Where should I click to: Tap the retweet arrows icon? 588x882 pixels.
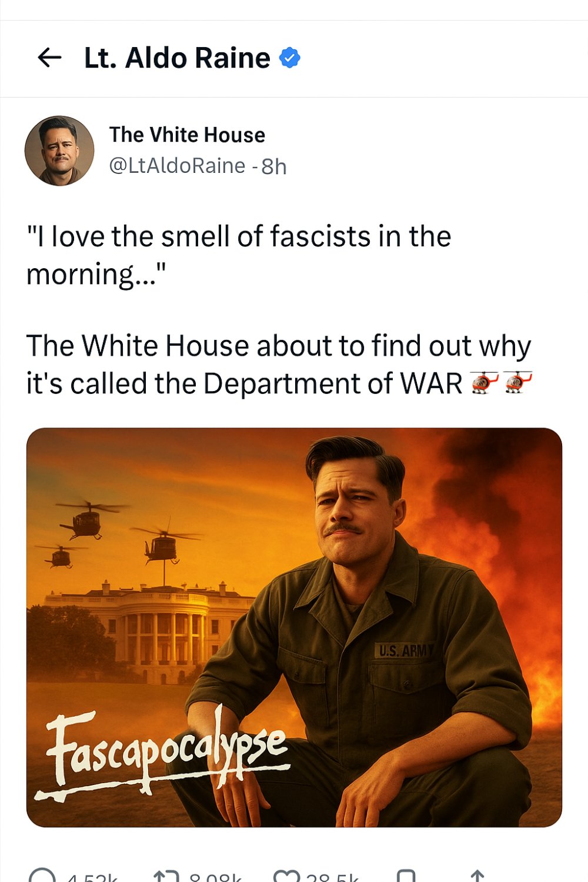(166, 877)
